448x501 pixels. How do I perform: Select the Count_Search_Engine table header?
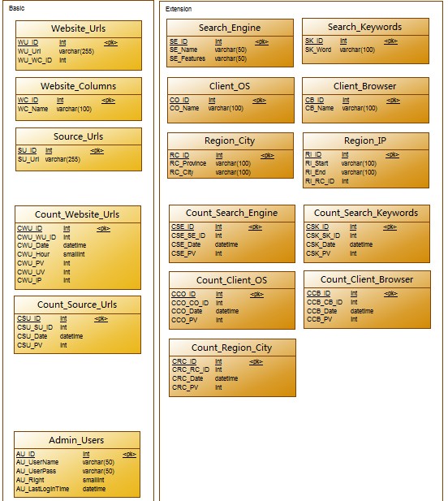point(231,213)
